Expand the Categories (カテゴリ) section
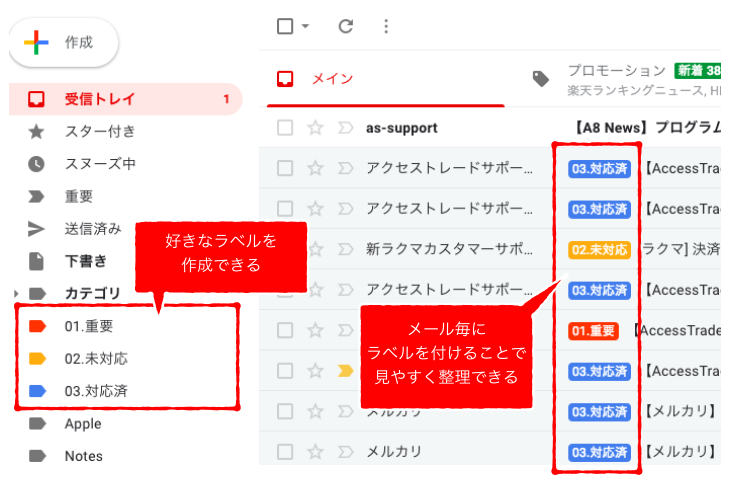731x490 pixels. point(15,294)
